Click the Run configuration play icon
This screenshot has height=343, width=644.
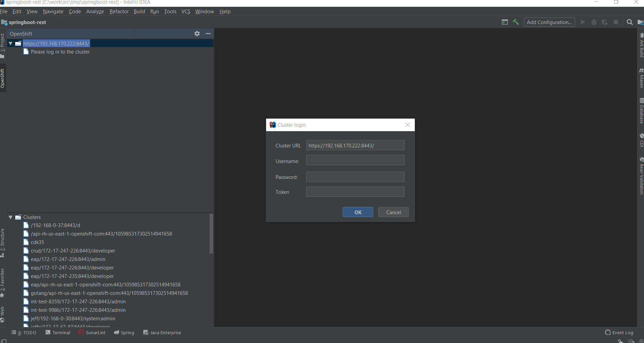coord(583,22)
